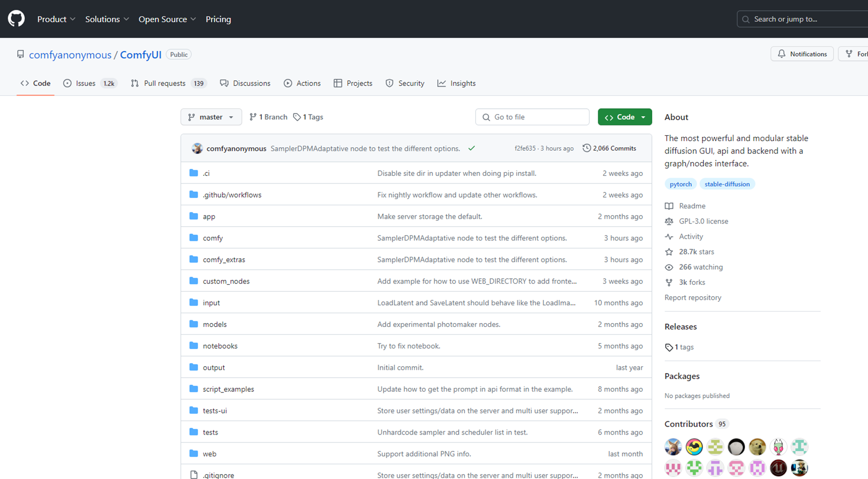Switch to the Security tab
868x479 pixels.
[405, 83]
